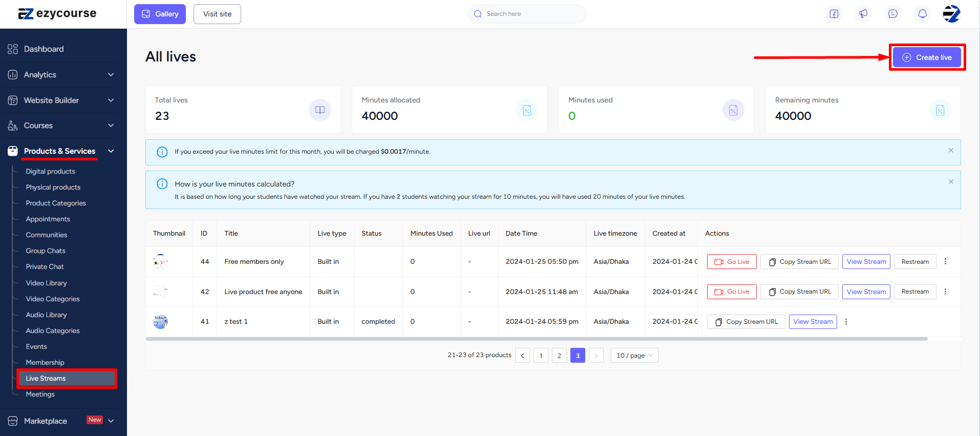Restream the Free members only live
Image resolution: width=980 pixels, height=436 pixels.
915,261
